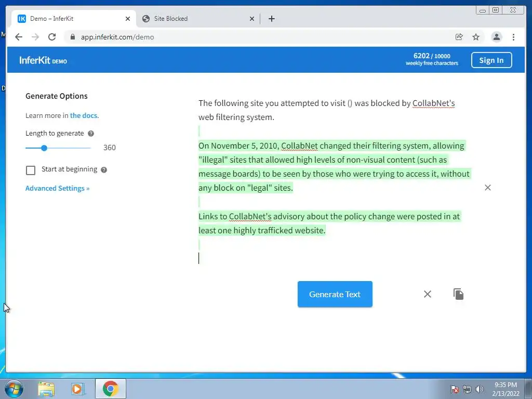This screenshot has height=399, width=532.
Task: Click the 360 length value
Action: point(110,148)
